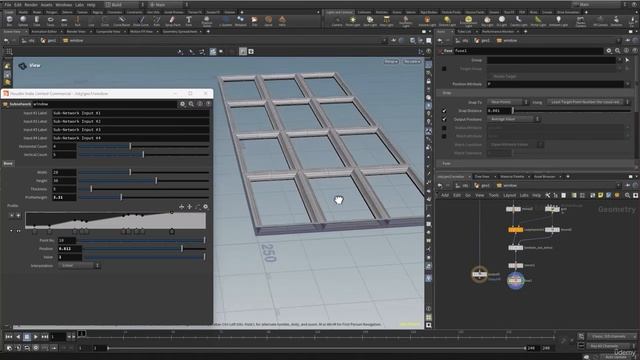Image resolution: width=640 pixels, height=360 pixels.
Task: Open the Persp viewport camera menu
Action: click(391, 62)
